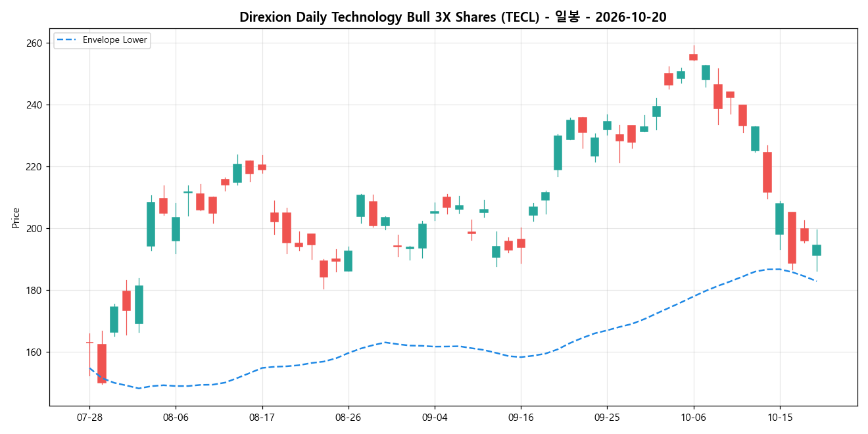Click the 08-06 date axis label

tap(176, 418)
